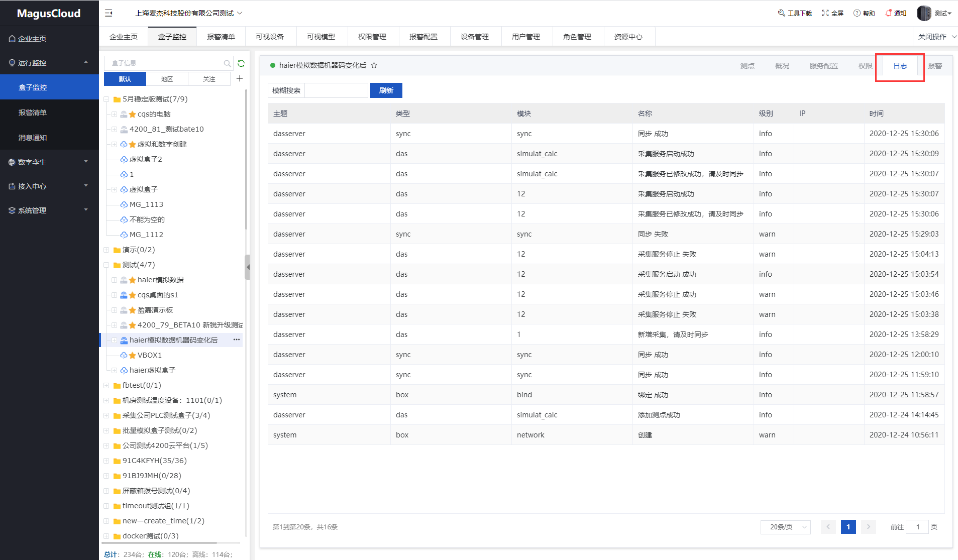Select the 4200_81_测试bate10 tree item
This screenshot has height=560, width=958.
(167, 129)
